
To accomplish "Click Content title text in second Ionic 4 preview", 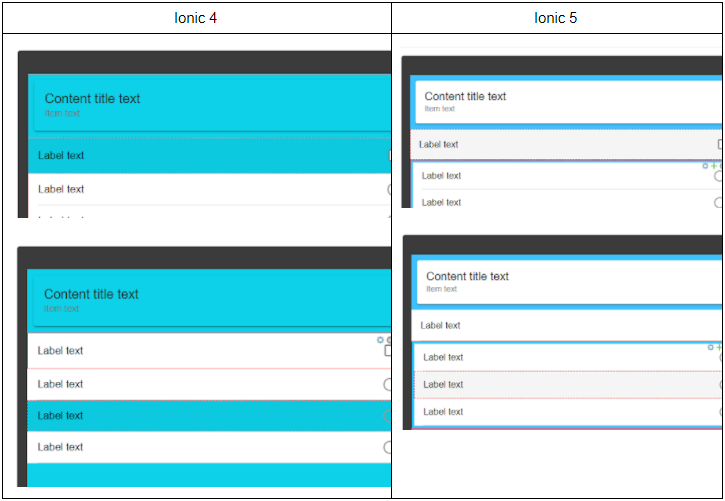I will point(92,294).
